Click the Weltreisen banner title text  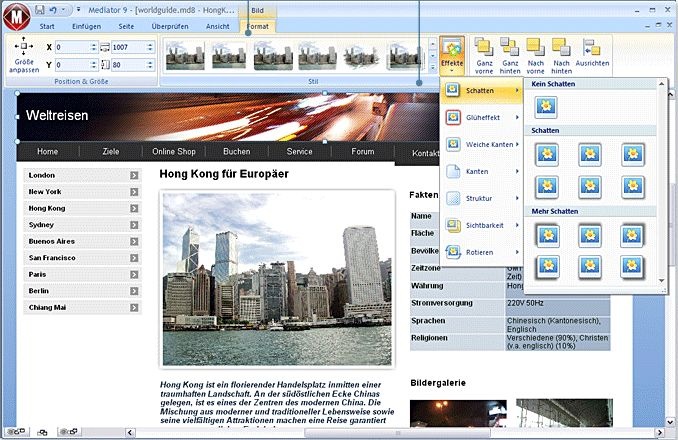[x=57, y=115]
